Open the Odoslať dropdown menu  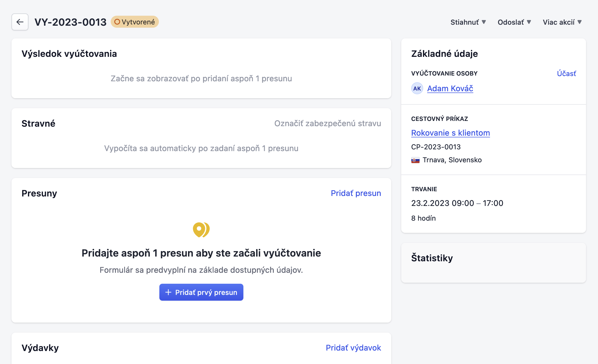click(514, 22)
